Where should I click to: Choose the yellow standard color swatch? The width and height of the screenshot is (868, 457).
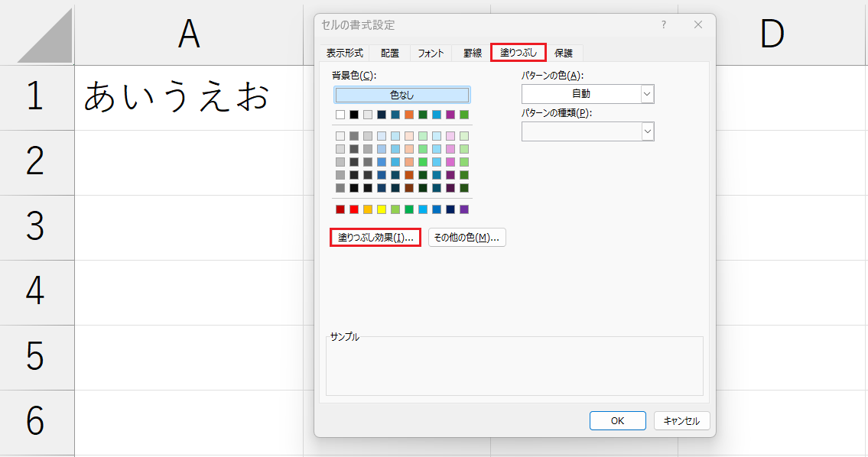[x=382, y=209]
